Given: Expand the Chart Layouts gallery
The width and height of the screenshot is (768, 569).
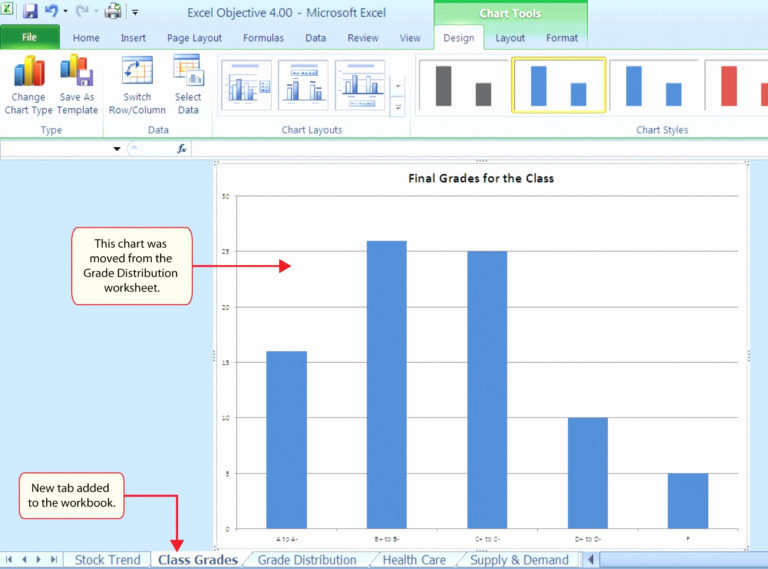Looking at the screenshot, I should pyautogui.click(x=398, y=107).
